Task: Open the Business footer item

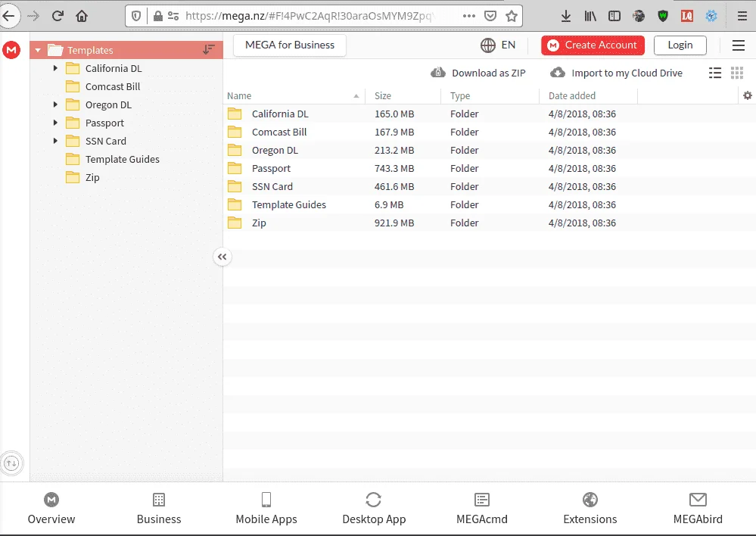Action: click(x=159, y=509)
